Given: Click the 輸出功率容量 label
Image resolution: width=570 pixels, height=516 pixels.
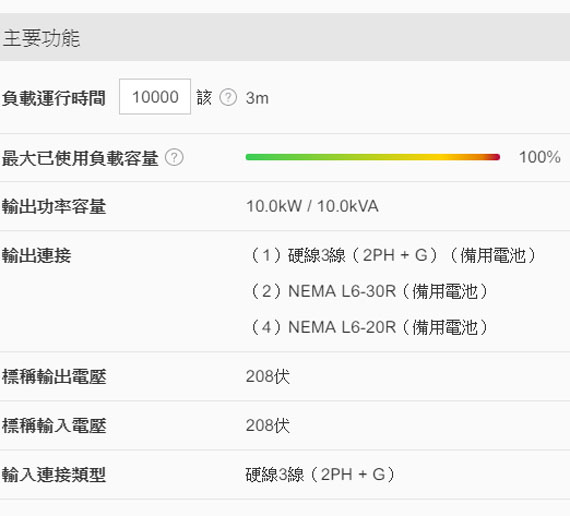Looking at the screenshot, I should click(54, 207).
